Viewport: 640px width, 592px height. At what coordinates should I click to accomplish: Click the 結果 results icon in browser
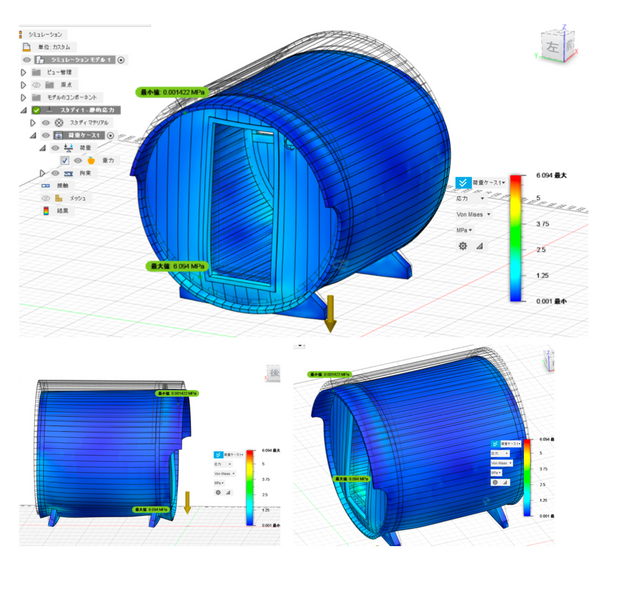45,211
